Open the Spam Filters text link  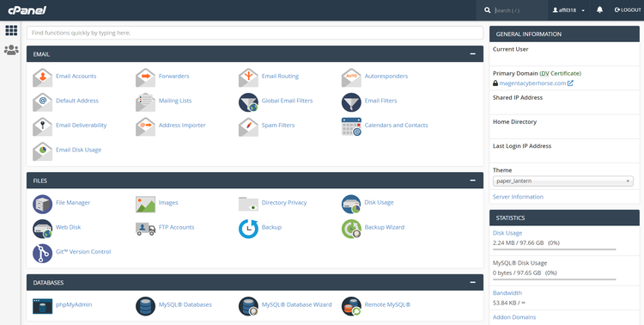(x=278, y=125)
